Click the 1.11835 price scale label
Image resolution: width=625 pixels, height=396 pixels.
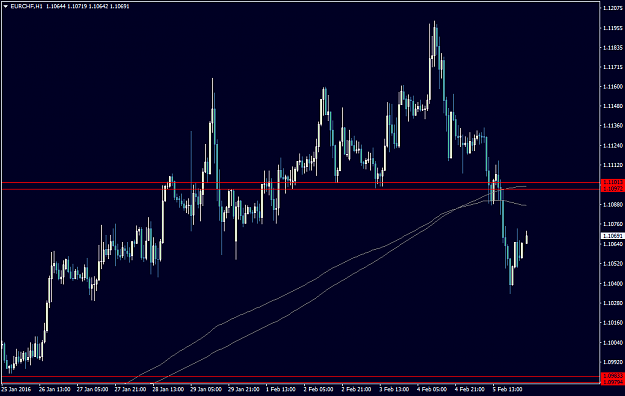[x=613, y=47]
